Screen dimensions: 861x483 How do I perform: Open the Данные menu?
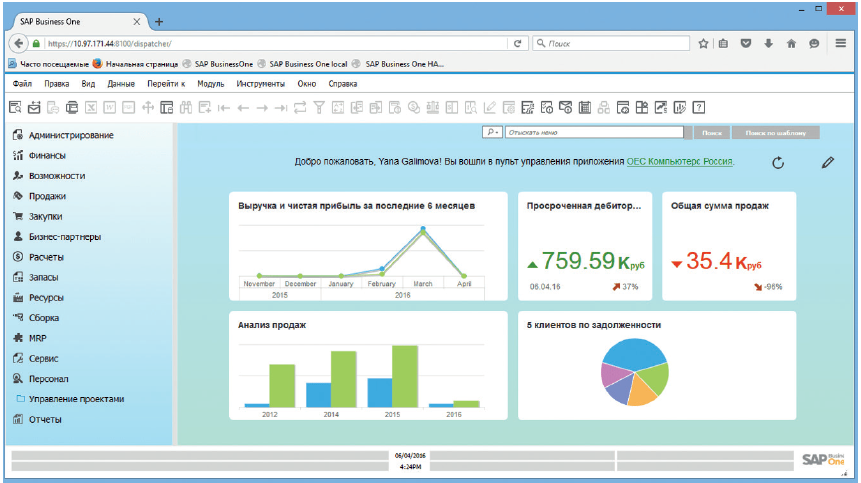[121, 84]
